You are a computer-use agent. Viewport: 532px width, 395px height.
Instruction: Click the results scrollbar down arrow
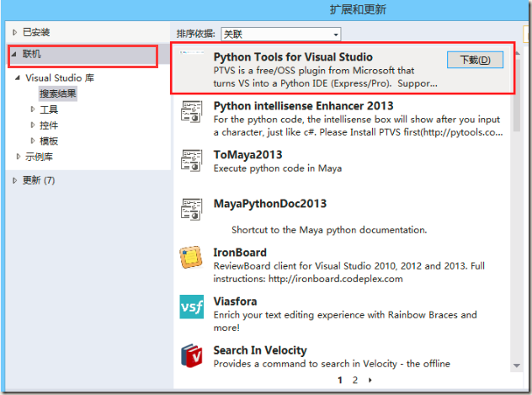tap(517, 366)
